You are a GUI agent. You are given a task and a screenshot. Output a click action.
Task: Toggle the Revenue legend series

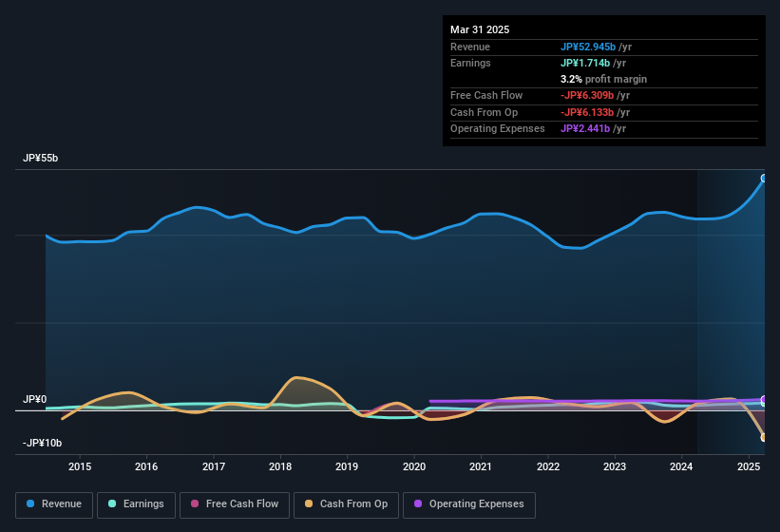[x=54, y=504]
